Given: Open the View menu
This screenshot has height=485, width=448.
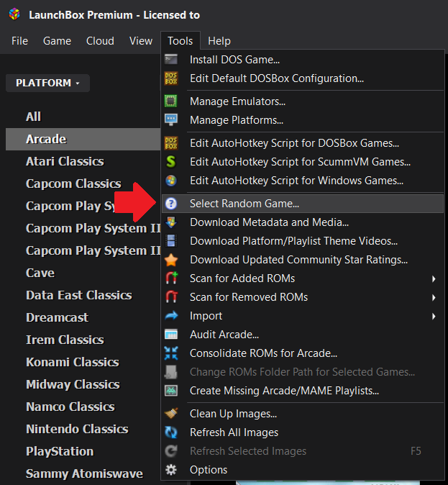Looking at the screenshot, I should [141, 41].
